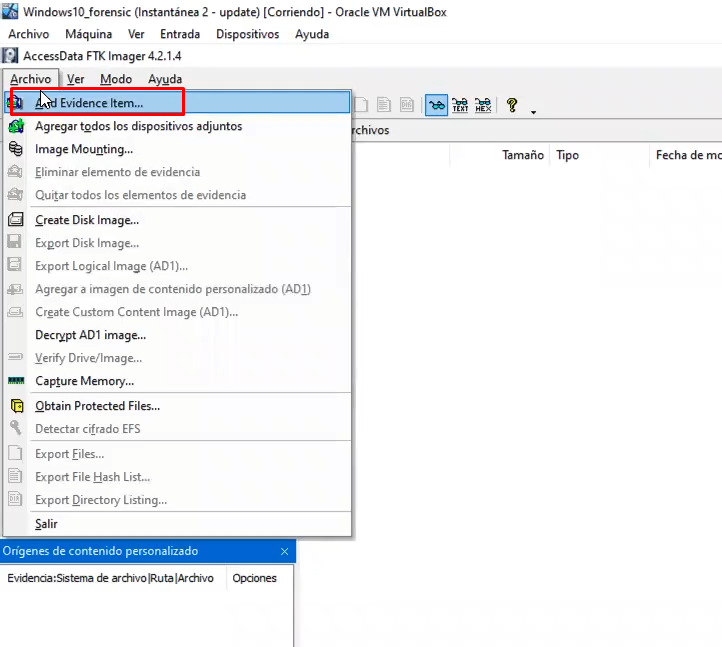
Task: Click VirtualBox window title icon
Action: (10, 11)
